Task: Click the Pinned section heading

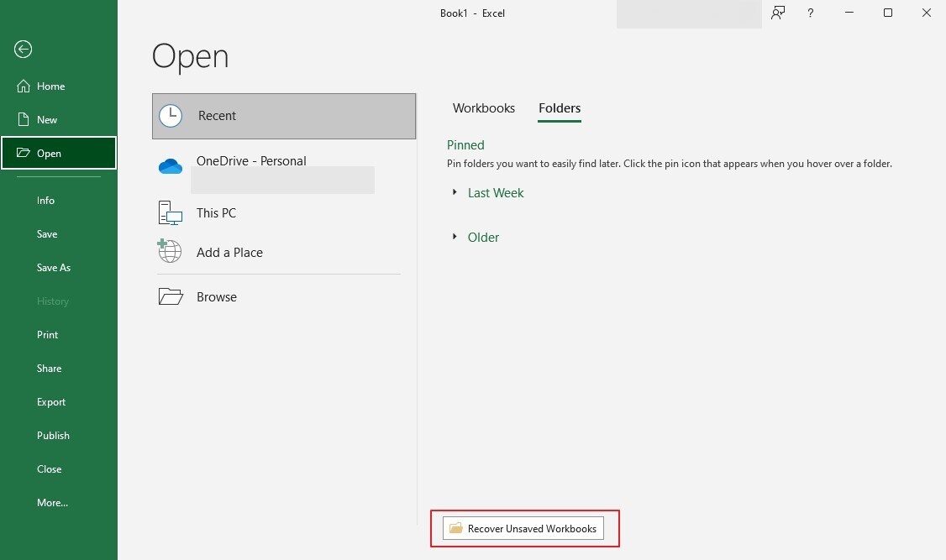Action: [465, 145]
